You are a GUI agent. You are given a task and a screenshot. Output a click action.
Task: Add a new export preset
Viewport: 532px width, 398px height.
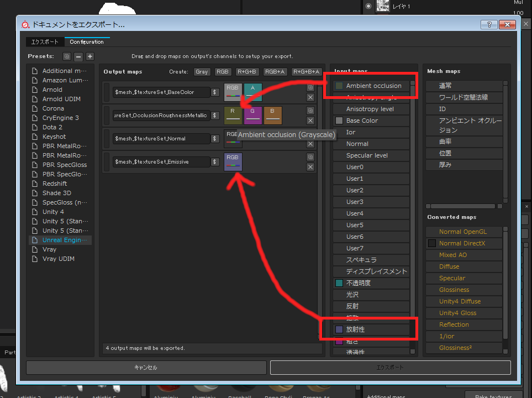[89, 56]
